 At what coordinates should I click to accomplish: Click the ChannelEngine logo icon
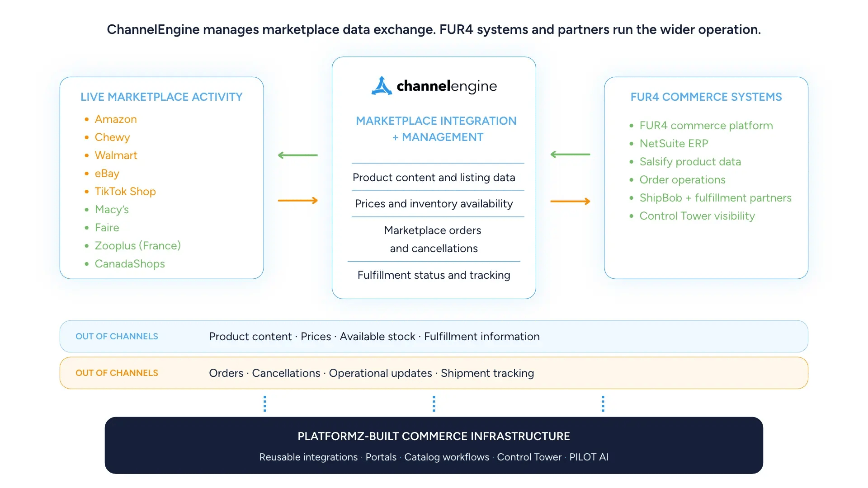[382, 85]
